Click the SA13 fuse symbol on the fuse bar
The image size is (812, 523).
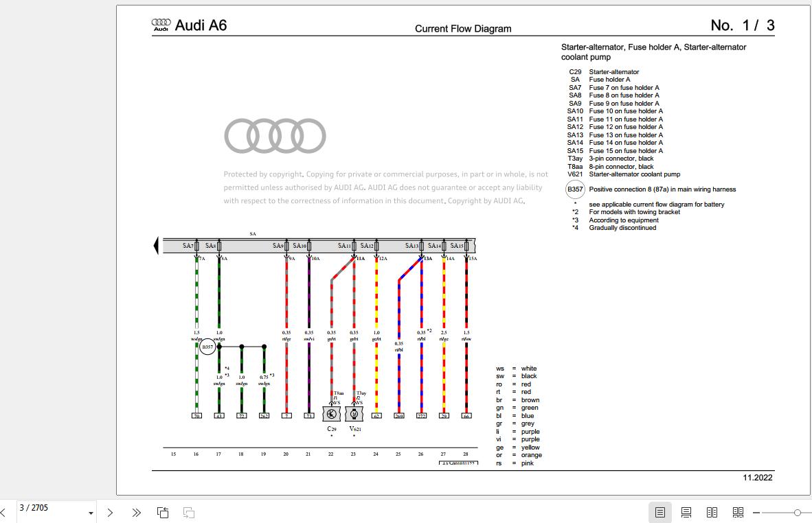(422, 246)
